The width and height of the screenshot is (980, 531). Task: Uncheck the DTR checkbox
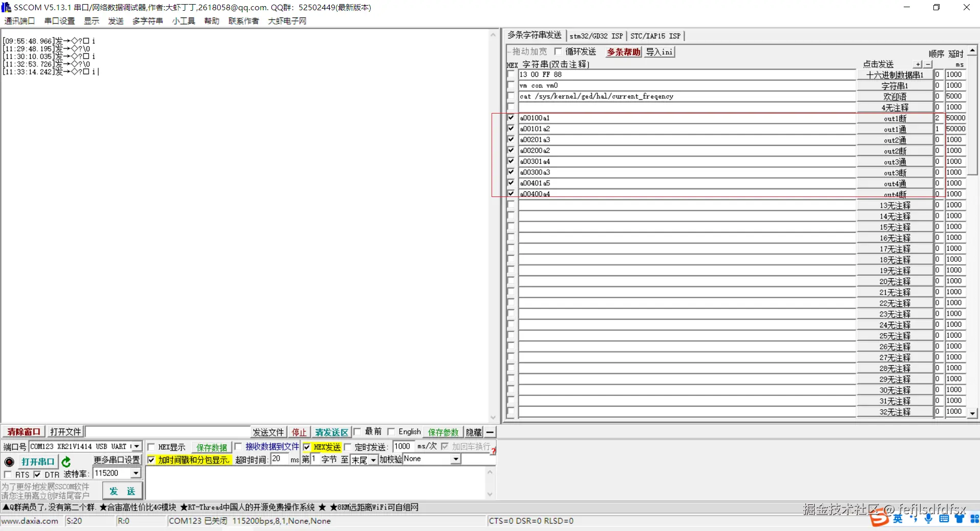(37, 475)
